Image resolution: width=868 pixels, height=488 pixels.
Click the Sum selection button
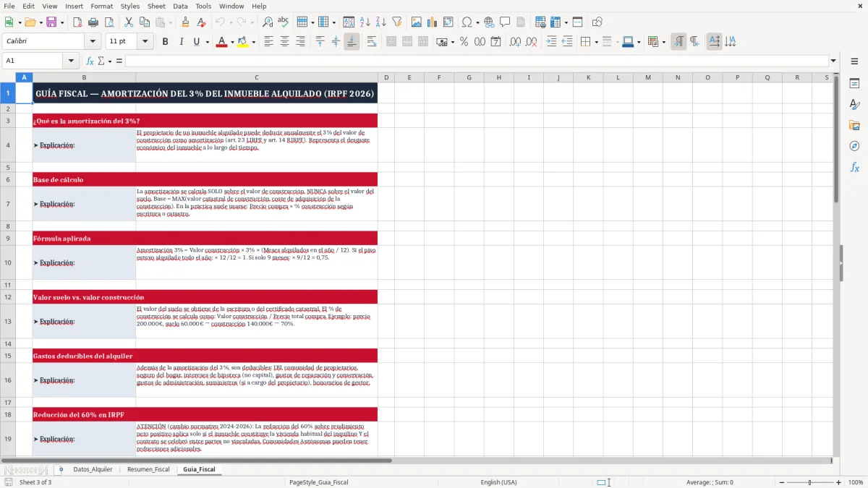pyautogui.click(x=101, y=61)
